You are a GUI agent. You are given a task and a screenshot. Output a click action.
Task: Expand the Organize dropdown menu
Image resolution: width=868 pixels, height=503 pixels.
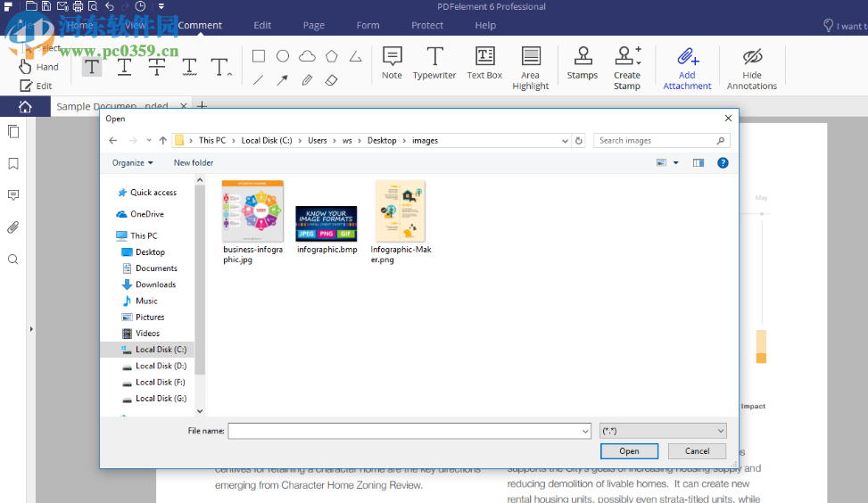click(x=132, y=163)
